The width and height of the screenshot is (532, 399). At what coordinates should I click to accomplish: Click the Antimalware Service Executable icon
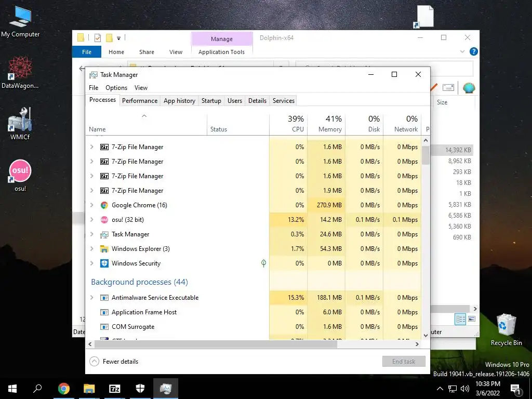click(x=104, y=298)
